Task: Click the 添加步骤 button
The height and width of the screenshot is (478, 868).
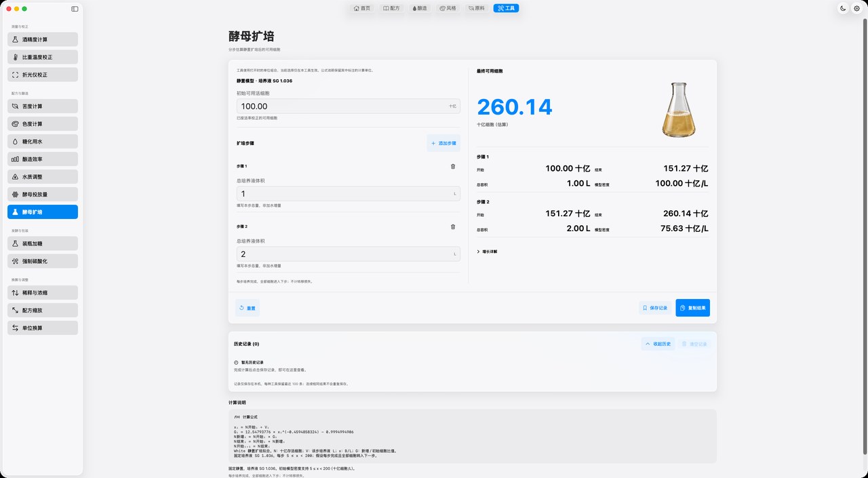Action: [x=443, y=143]
